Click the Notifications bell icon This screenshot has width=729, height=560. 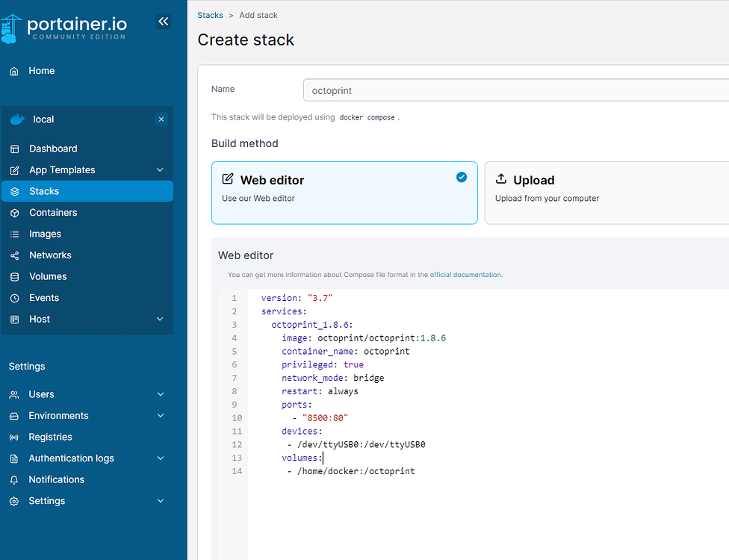14,479
